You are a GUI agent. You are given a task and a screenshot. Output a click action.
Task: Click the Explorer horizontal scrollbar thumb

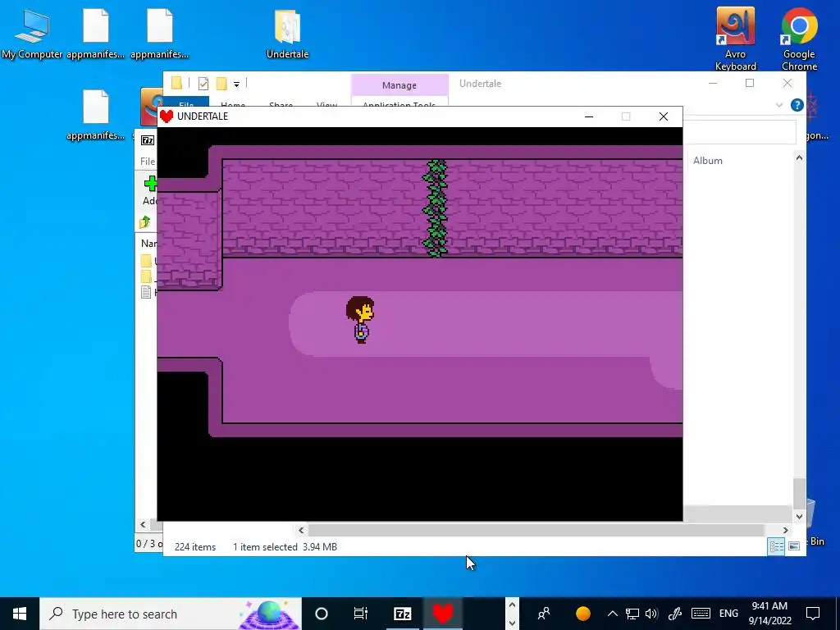point(536,531)
